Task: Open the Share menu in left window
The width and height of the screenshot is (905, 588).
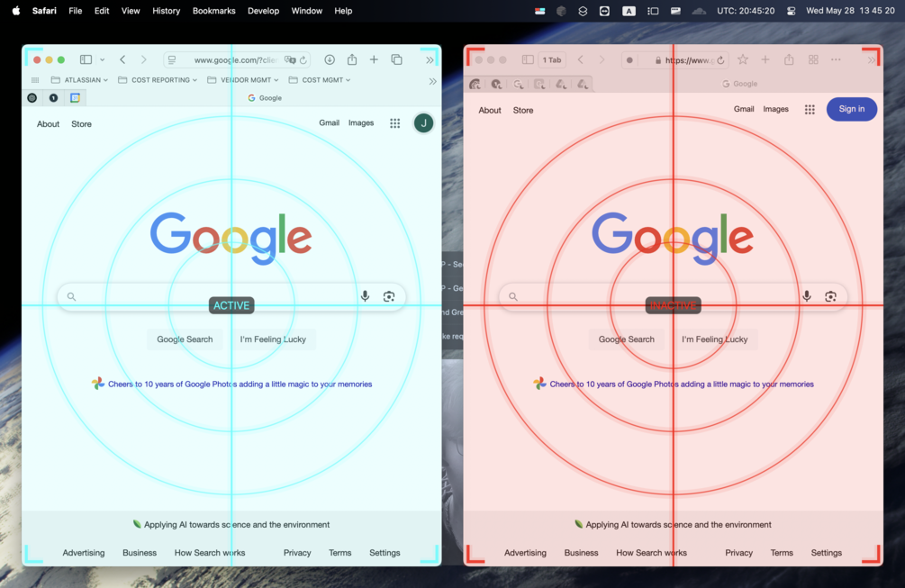Action: click(352, 59)
